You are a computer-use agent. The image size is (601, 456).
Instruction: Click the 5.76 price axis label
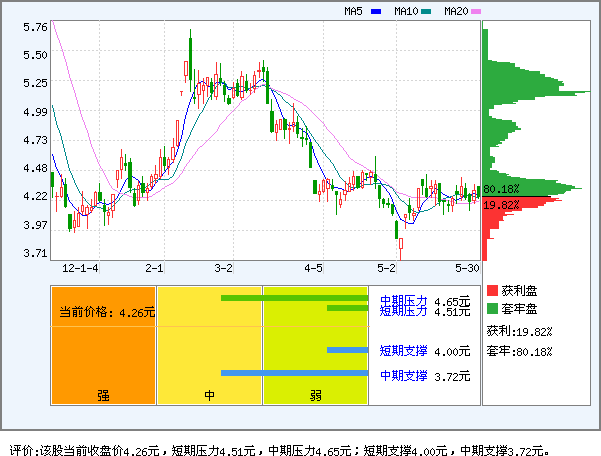click(x=35, y=27)
